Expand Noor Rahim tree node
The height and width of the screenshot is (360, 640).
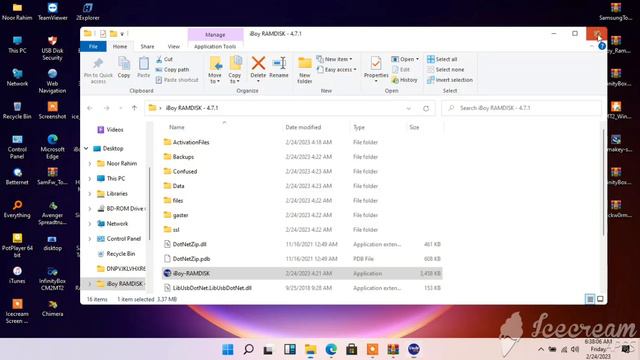pos(90,164)
